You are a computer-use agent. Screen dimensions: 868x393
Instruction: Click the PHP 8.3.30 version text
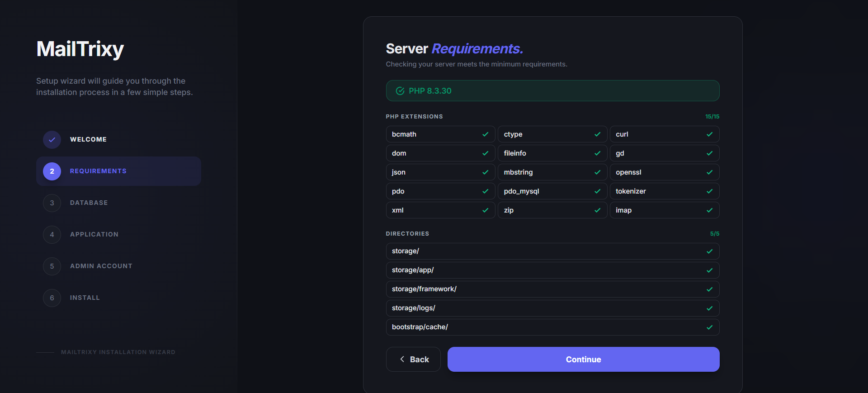pos(430,91)
